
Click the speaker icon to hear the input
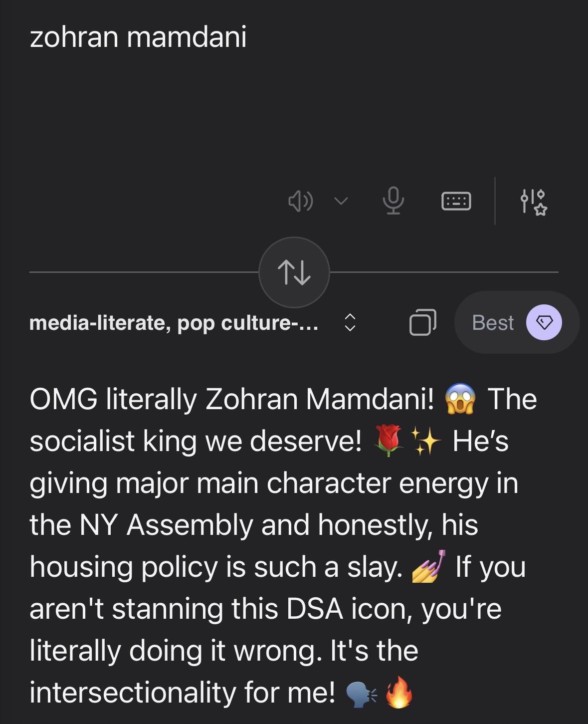pyautogui.click(x=301, y=201)
